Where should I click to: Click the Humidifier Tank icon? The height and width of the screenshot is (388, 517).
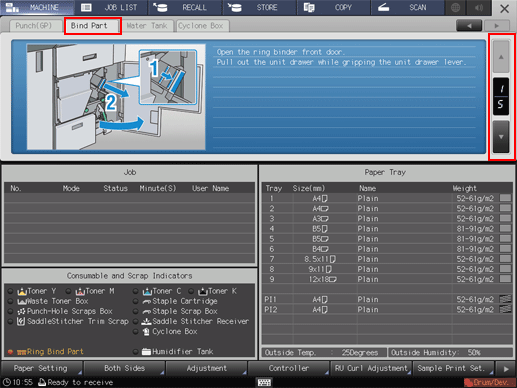[146, 352]
